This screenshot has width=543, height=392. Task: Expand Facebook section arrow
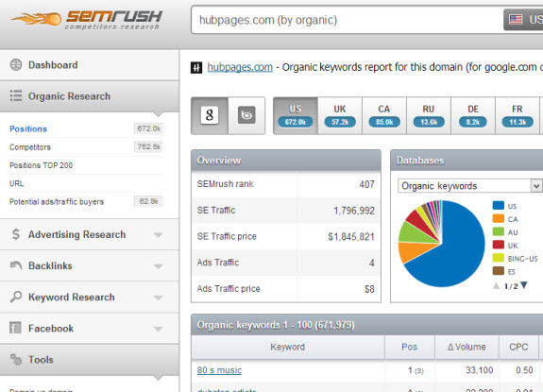click(159, 329)
